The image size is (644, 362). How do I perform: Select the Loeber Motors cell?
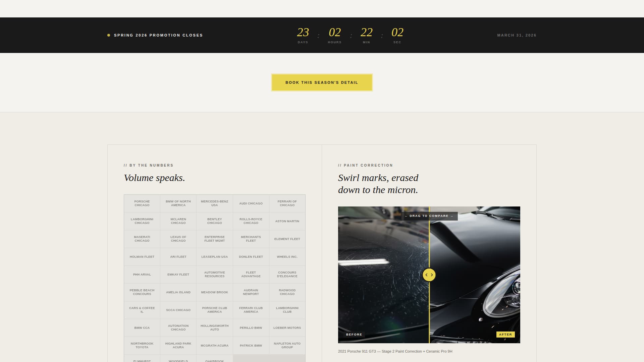pyautogui.click(x=287, y=328)
